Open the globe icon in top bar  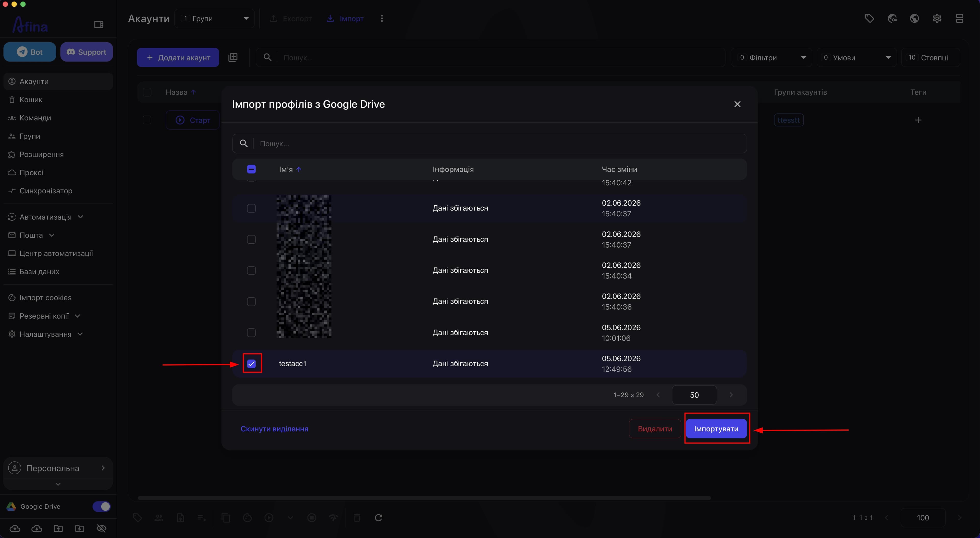pos(915,18)
